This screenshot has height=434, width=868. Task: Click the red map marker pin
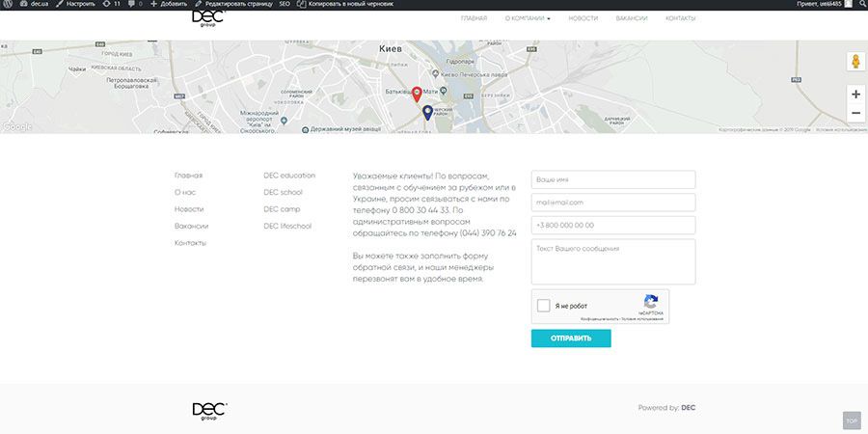click(x=417, y=94)
